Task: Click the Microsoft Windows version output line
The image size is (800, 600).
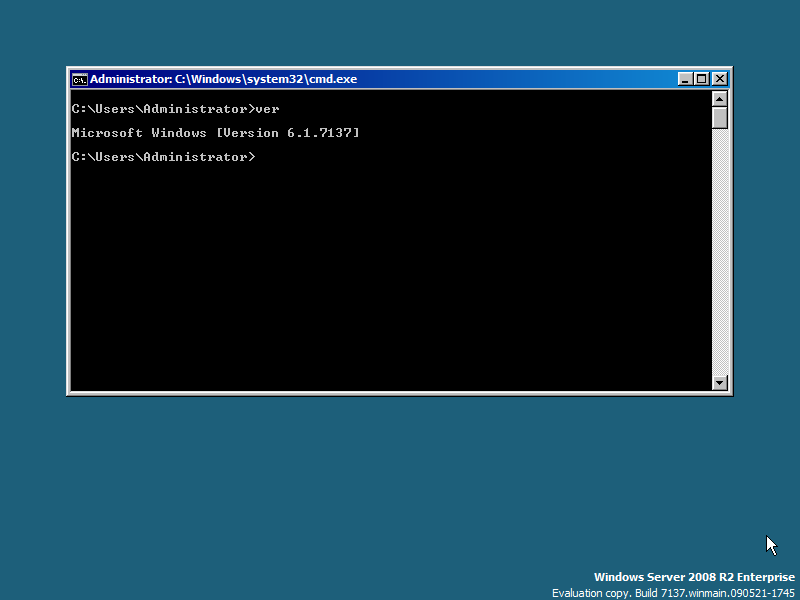Action: 215,132
